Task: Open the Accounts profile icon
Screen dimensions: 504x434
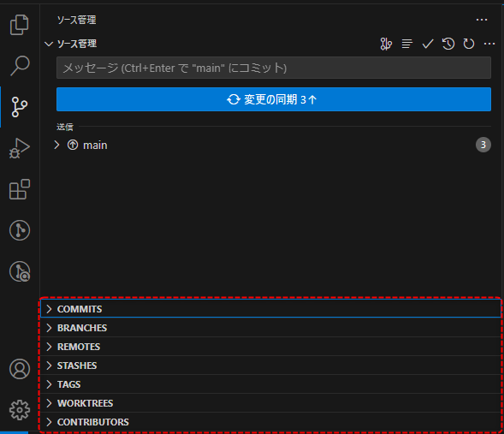Action: coord(20,369)
